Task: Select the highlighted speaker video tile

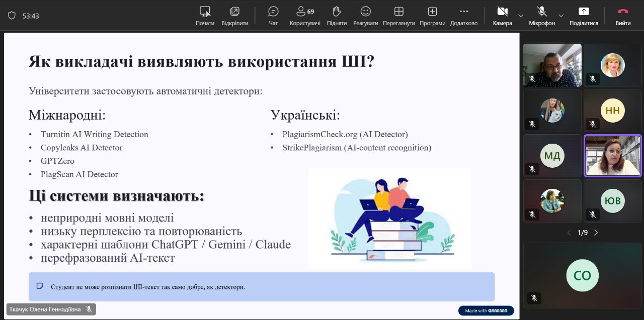Action: tap(612, 155)
